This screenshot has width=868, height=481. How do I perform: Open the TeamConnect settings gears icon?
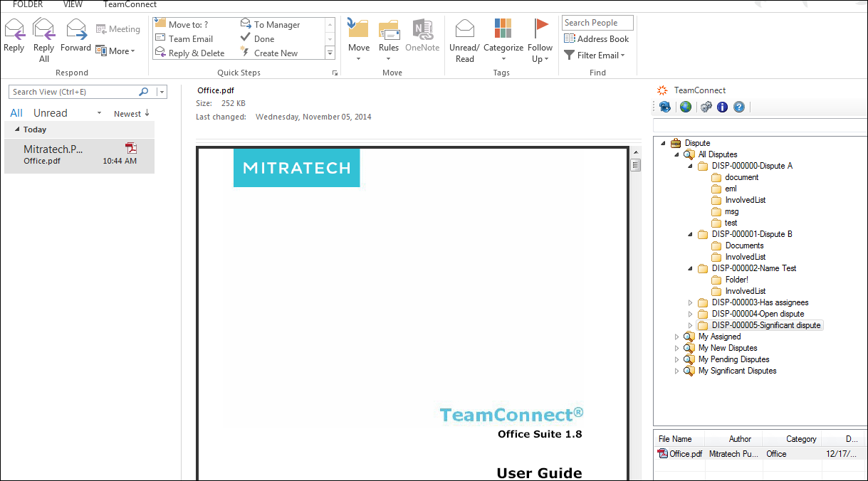coord(706,107)
